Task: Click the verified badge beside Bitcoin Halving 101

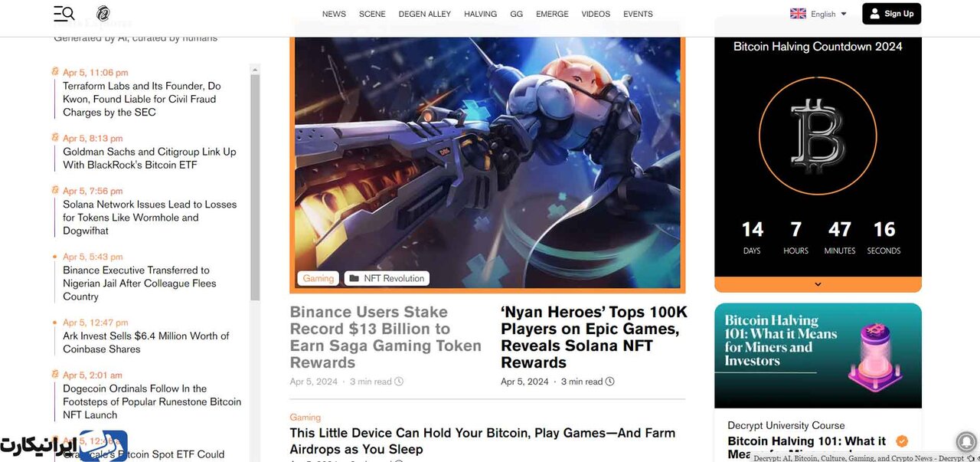Action: tap(902, 441)
